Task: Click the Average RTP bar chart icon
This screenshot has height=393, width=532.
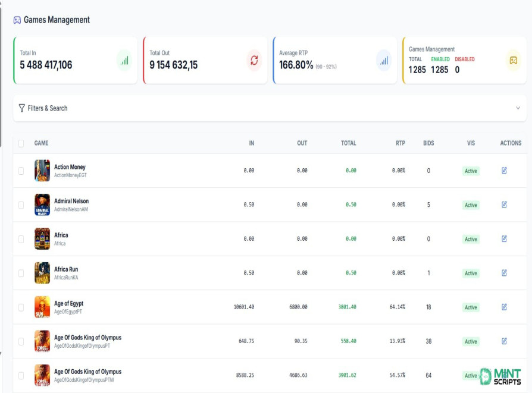Action: (384, 61)
